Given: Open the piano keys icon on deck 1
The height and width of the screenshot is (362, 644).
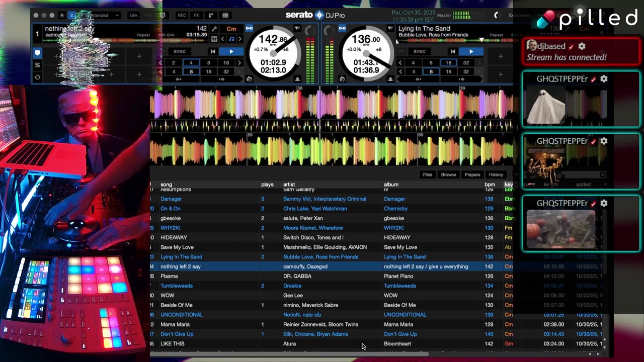Looking at the screenshot, I should pos(214,39).
